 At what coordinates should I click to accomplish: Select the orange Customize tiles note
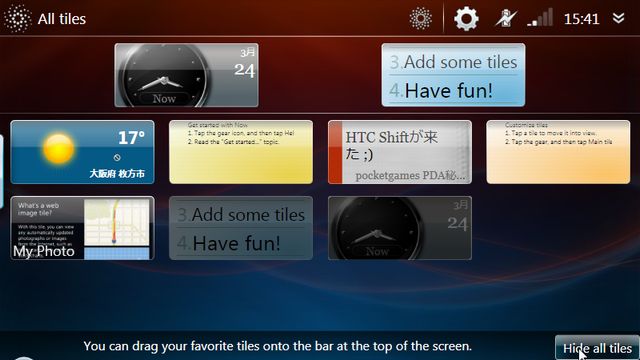pyautogui.click(x=558, y=152)
